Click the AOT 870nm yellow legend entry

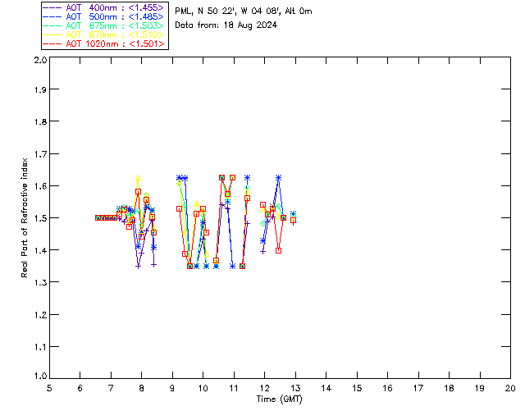104,34
